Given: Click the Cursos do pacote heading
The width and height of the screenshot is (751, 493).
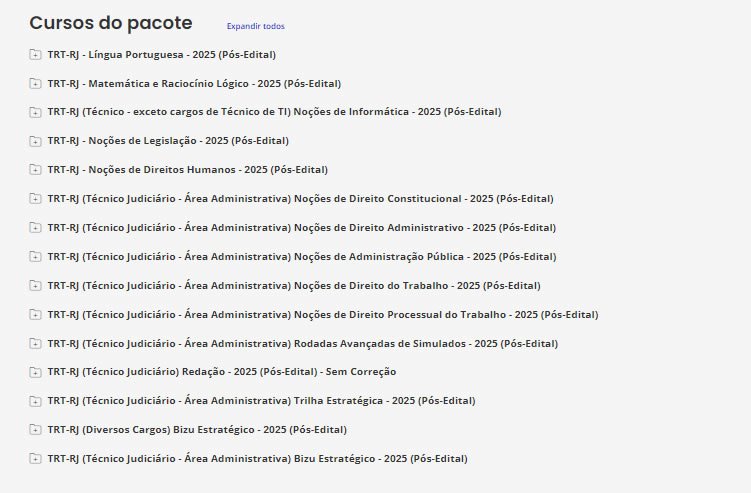Looking at the screenshot, I should 111,24.
